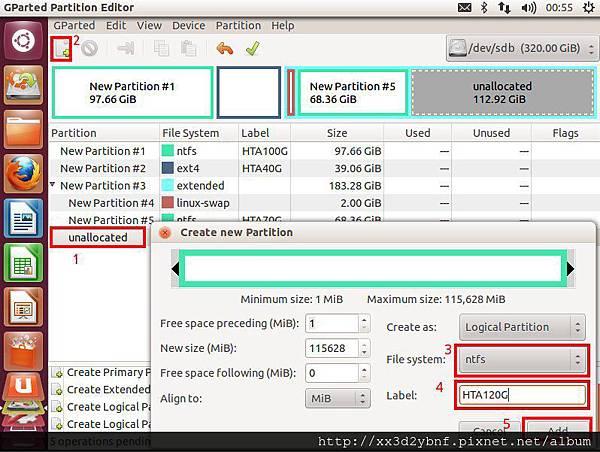Launch LibreOffice Impress from launcher
The height and width of the screenshot is (452, 600).
tap(23, 307)
